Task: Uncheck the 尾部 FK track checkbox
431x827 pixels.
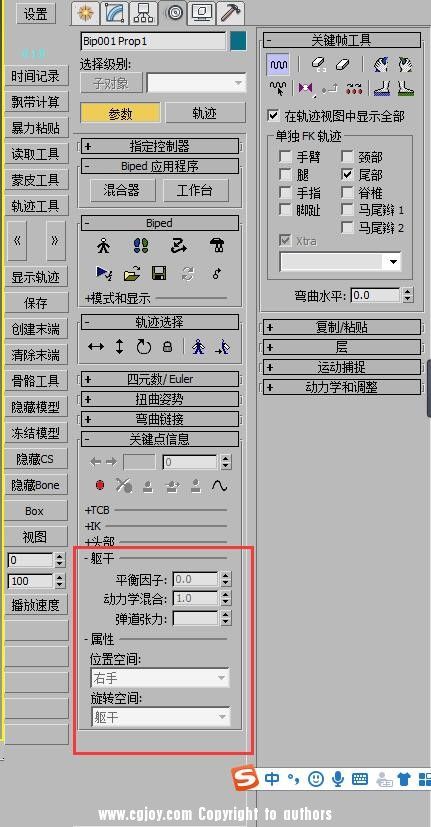Action: (347, 174)
